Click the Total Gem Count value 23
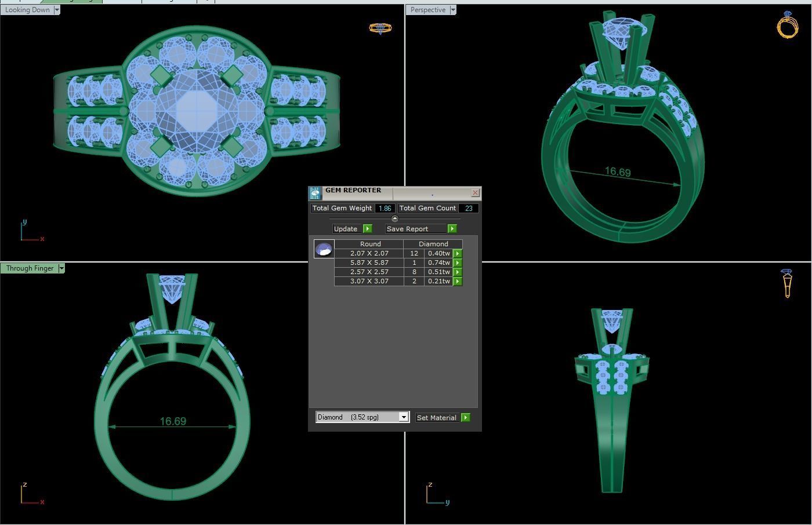The width and height of the screenshot is (812, 525). pos(468,208)
